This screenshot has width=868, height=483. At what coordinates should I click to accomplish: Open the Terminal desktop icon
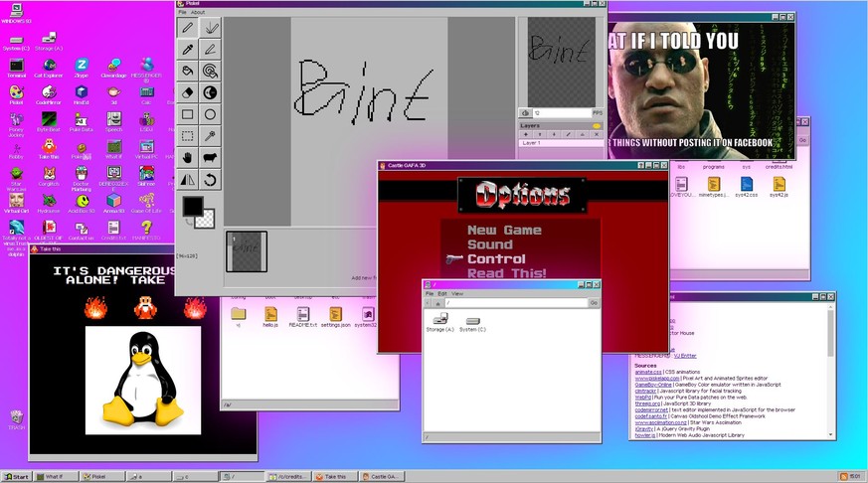(x=16, y=68)
